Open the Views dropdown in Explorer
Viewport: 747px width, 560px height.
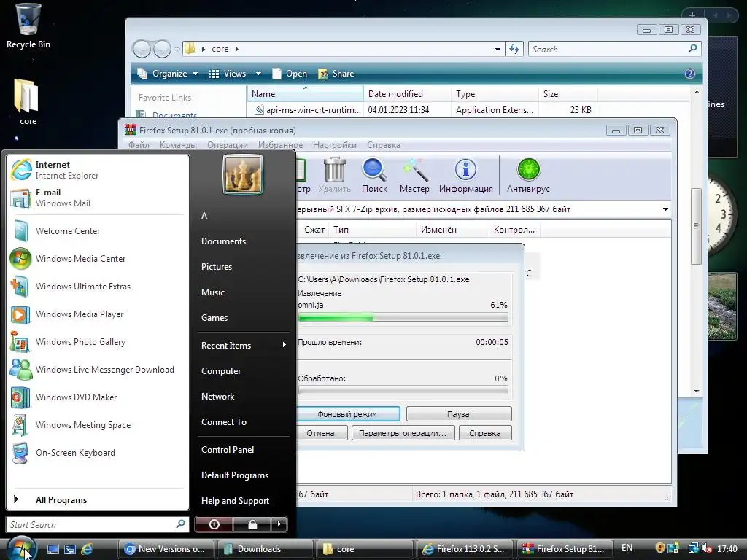point(236,74)
